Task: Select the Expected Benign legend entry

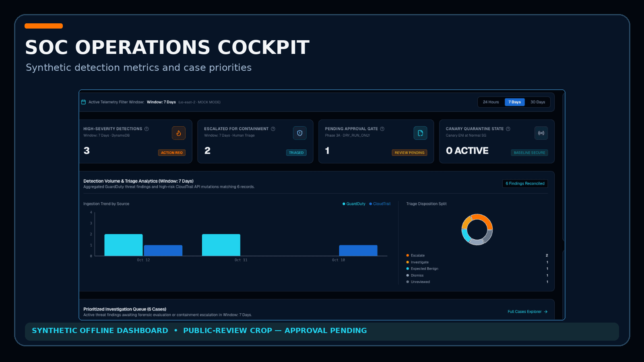Action: pos(477,269)
